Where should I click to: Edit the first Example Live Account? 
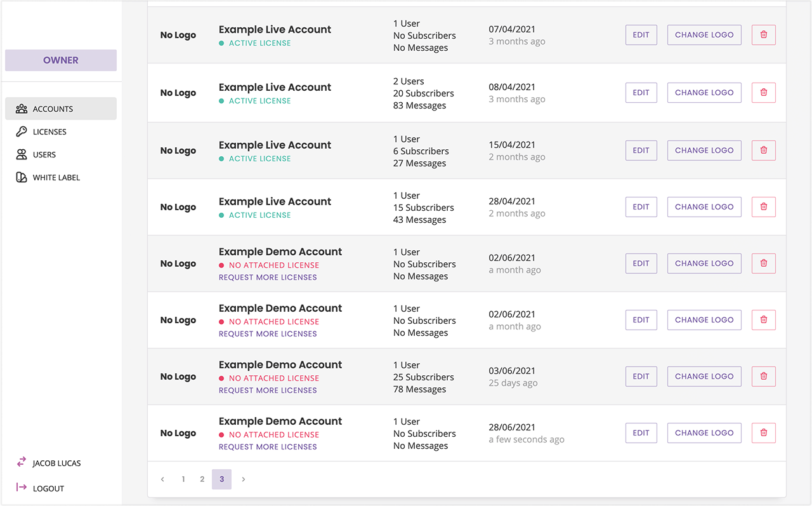coord(641,35)
